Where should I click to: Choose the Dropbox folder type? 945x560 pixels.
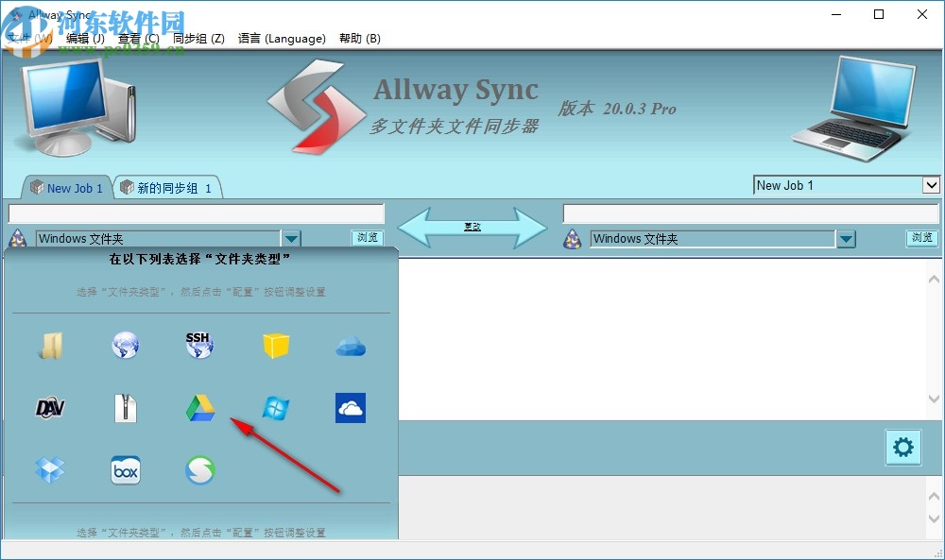tap(49, 469)
